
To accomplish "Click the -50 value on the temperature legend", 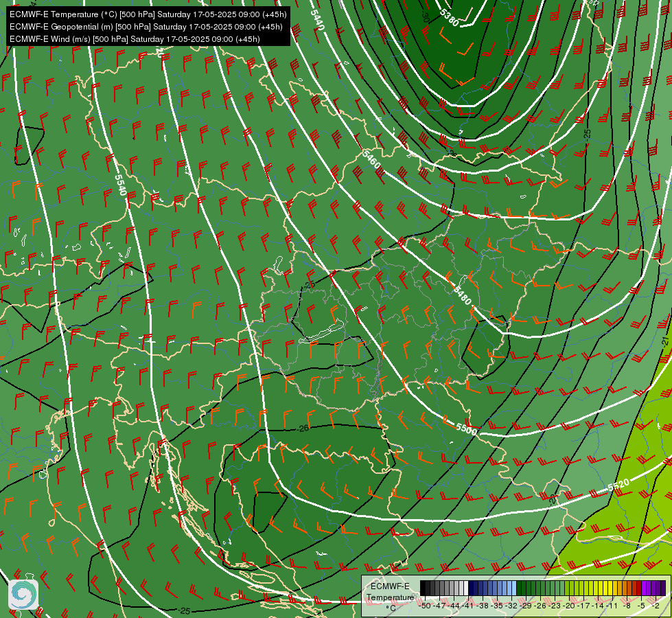I will (425, 606).
